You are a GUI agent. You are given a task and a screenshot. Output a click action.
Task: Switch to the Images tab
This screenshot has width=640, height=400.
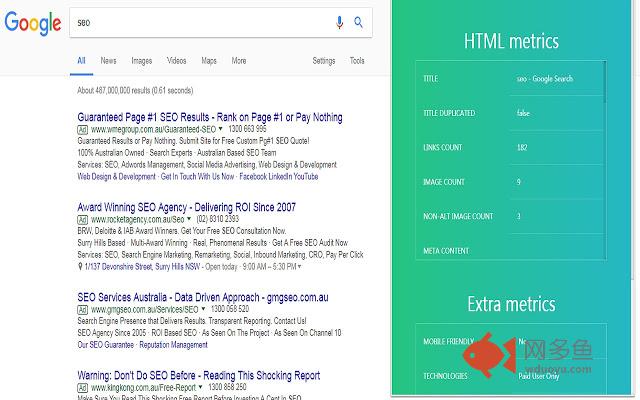click(142, 61)
